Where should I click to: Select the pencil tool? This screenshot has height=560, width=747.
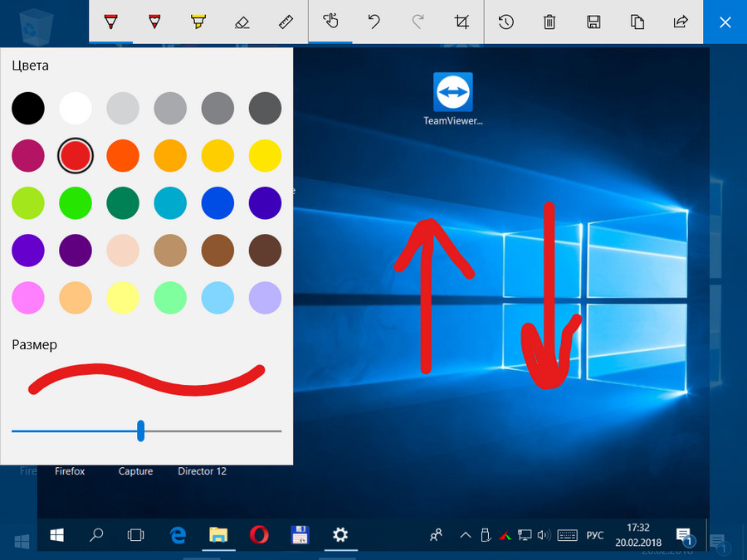154,22
